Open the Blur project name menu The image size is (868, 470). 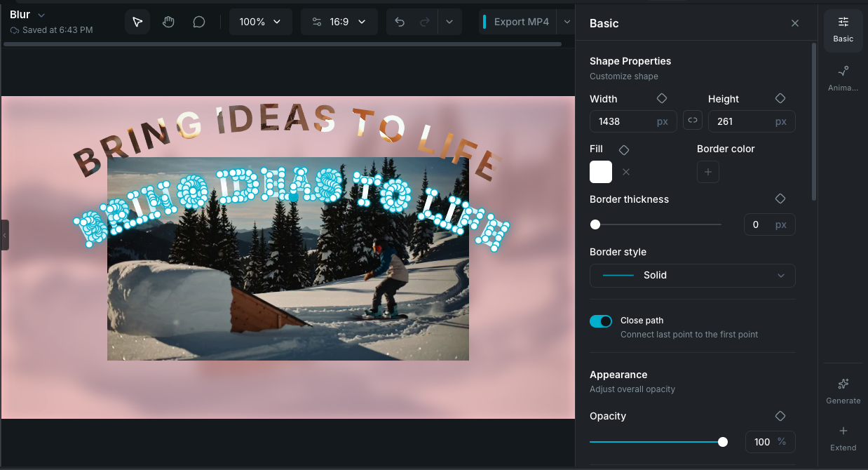tap(27, 13)
